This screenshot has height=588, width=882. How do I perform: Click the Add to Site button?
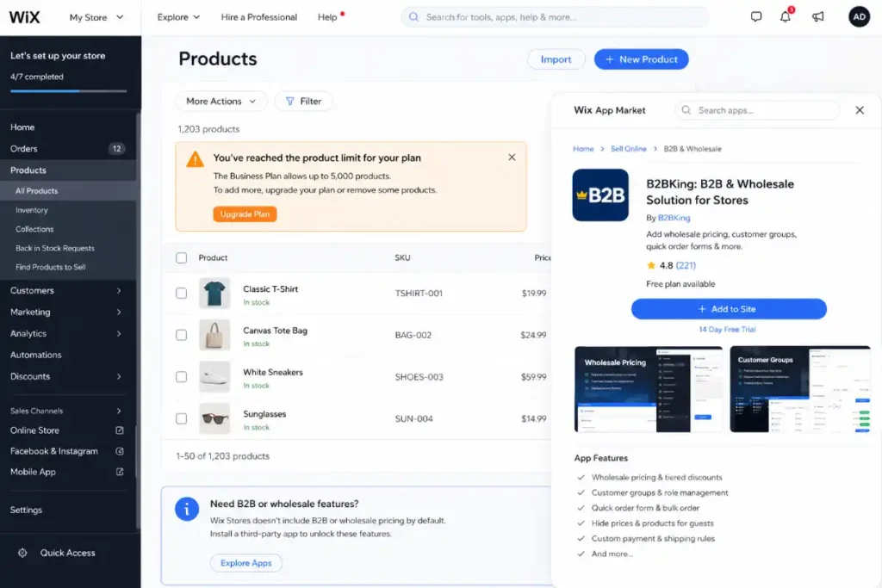click(729, 309)
